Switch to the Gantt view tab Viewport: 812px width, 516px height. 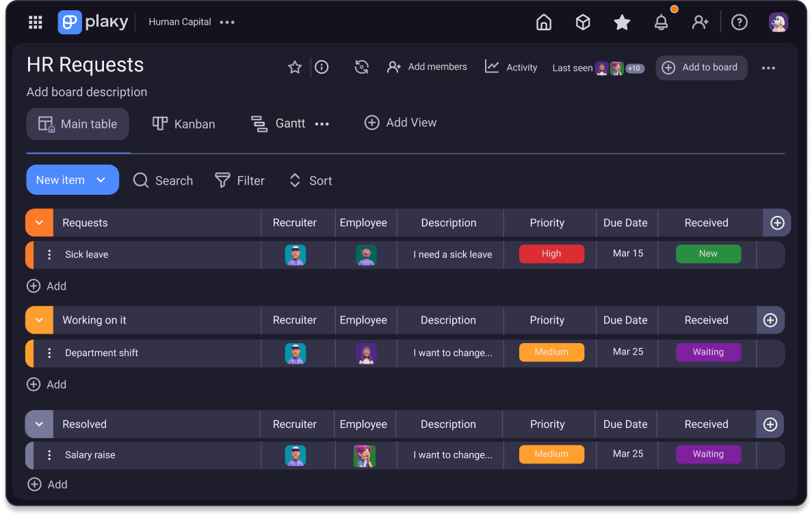point(278,124)
